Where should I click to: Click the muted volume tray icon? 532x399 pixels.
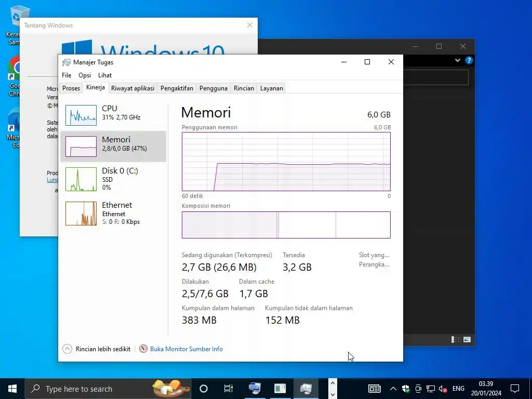443,389
